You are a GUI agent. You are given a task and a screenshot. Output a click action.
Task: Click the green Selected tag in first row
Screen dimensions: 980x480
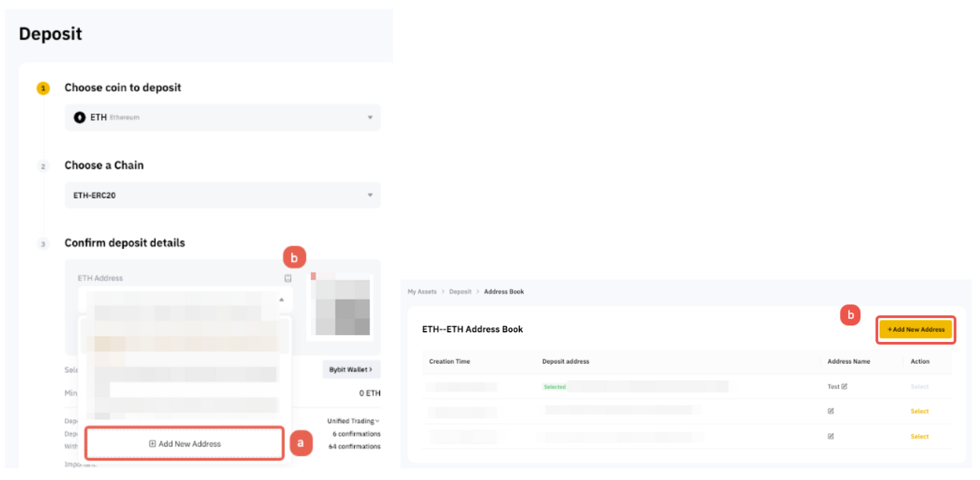click(x=554, y=387)
